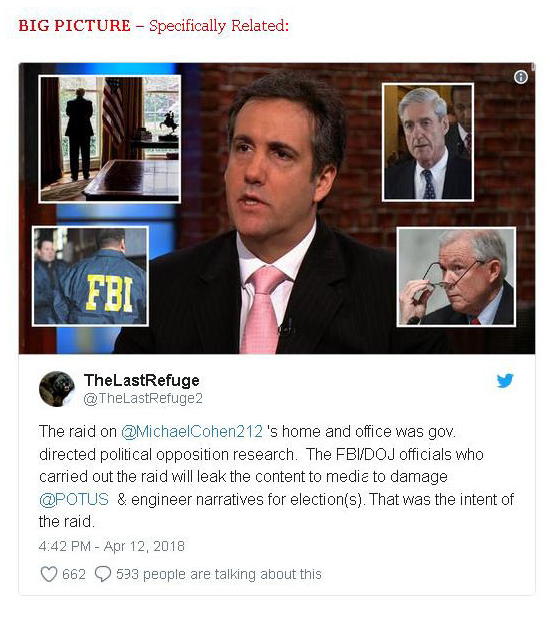This screenshot has width=560, height=620.
Task: Open TheLastRefuge profile avatar
Action: tap(57, 389)
